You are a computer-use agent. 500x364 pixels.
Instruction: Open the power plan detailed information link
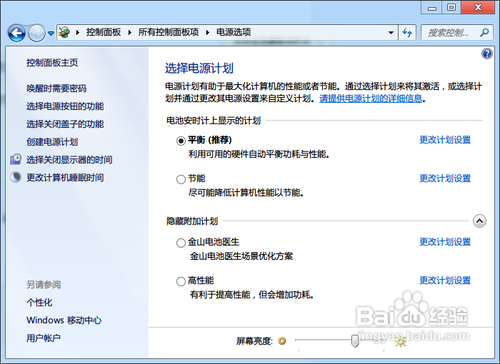click(371, 98)
